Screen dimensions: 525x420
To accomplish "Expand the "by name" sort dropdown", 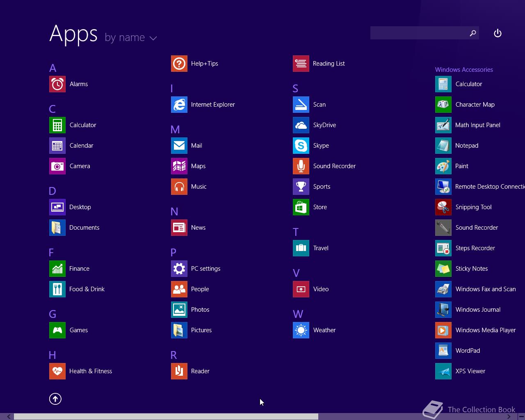I will click(x=131, y=38).
